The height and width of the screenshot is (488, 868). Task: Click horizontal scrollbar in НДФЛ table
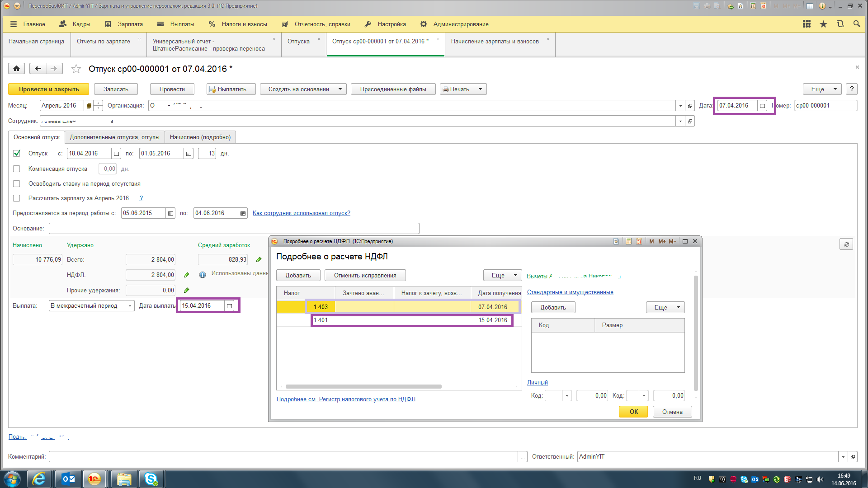click(363, 387)
